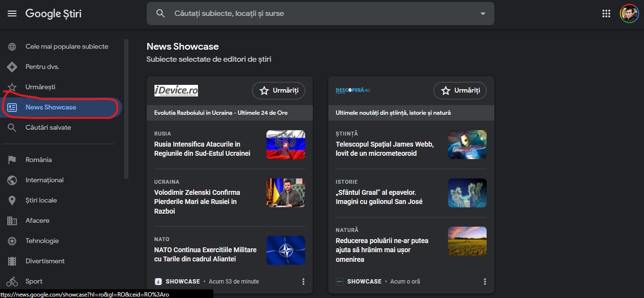The height and width of the screenshot is (298, 644).
Task: Click the iDevice small icon beside SHOWCASE
Action: click(x=158, y=282)
